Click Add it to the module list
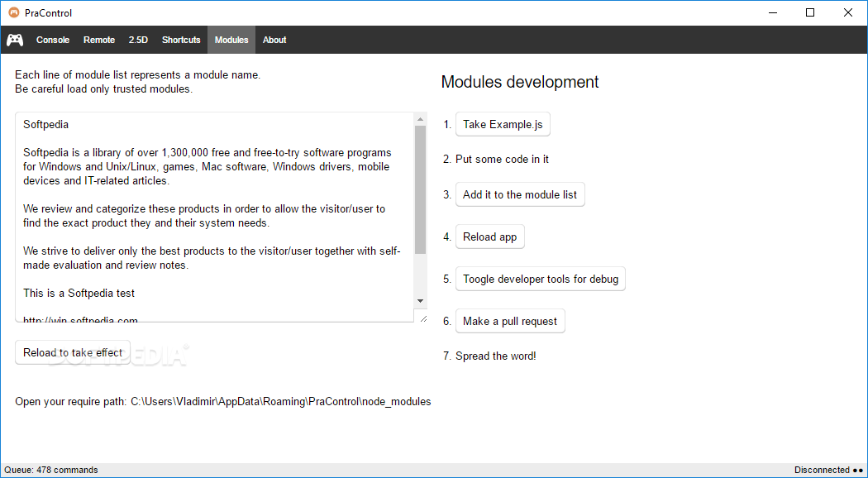868x478 pixels. [520, 194]
